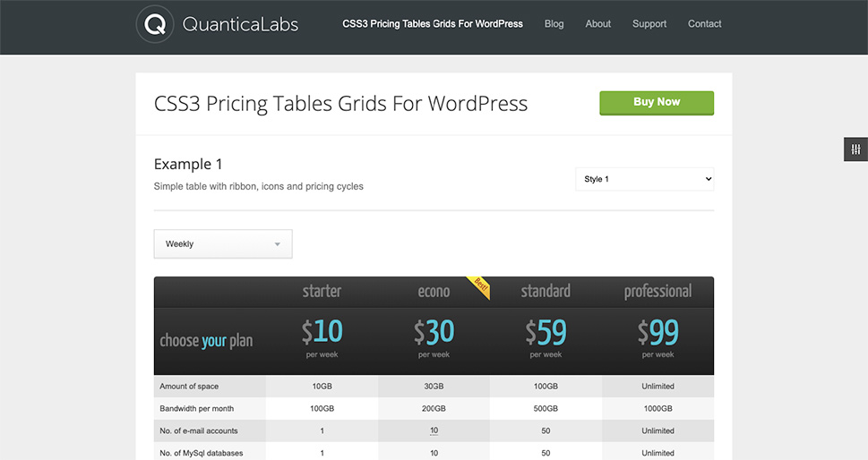This screenshot has width=868, height=460.
Task: Click the Bandwidth per month row label
Action: pyautogui.click(x=196, y=409)
